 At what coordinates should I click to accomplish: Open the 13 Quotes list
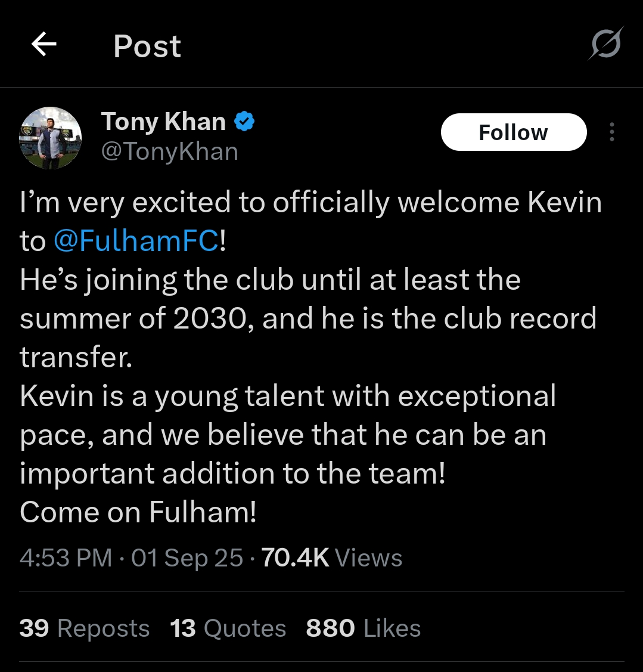pos(228,628)
